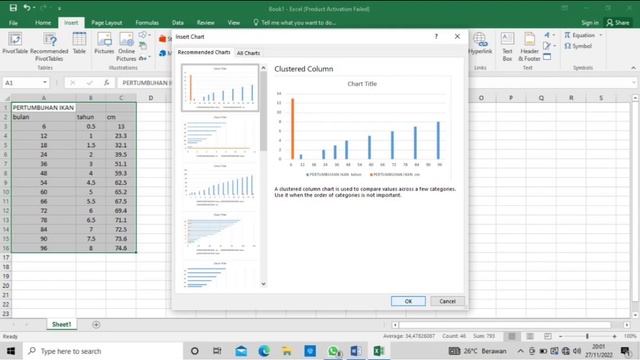Open the Equation dropdown arrow
This screenshot has width=640, height=360.
coord(601,36)
